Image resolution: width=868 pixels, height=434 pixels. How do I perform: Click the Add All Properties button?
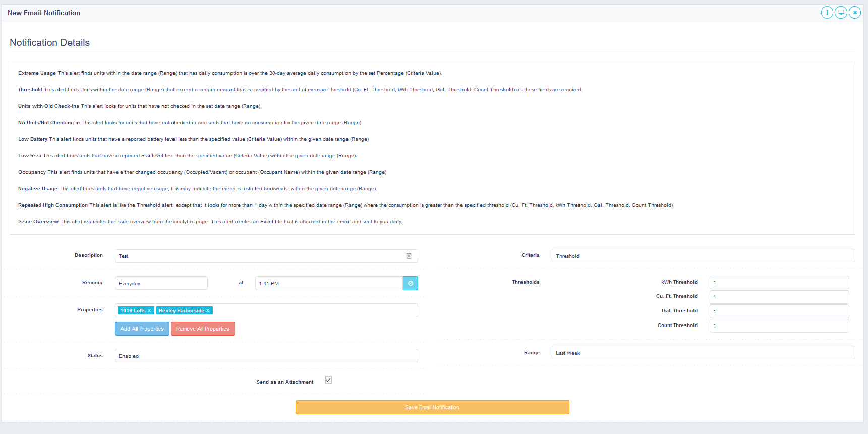click(x=142, y=329)
